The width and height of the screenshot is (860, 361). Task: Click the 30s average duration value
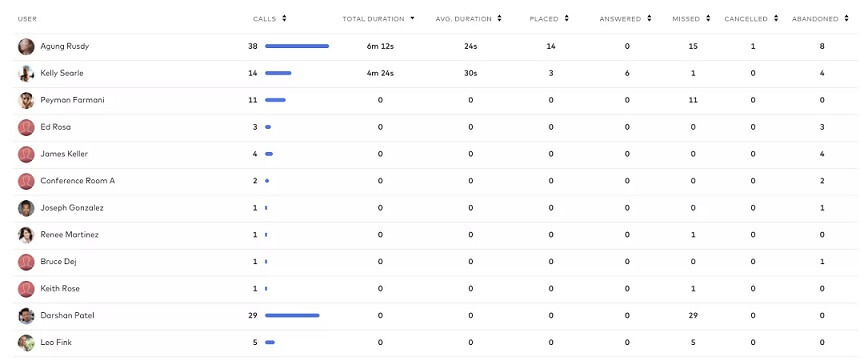[471, 73]
